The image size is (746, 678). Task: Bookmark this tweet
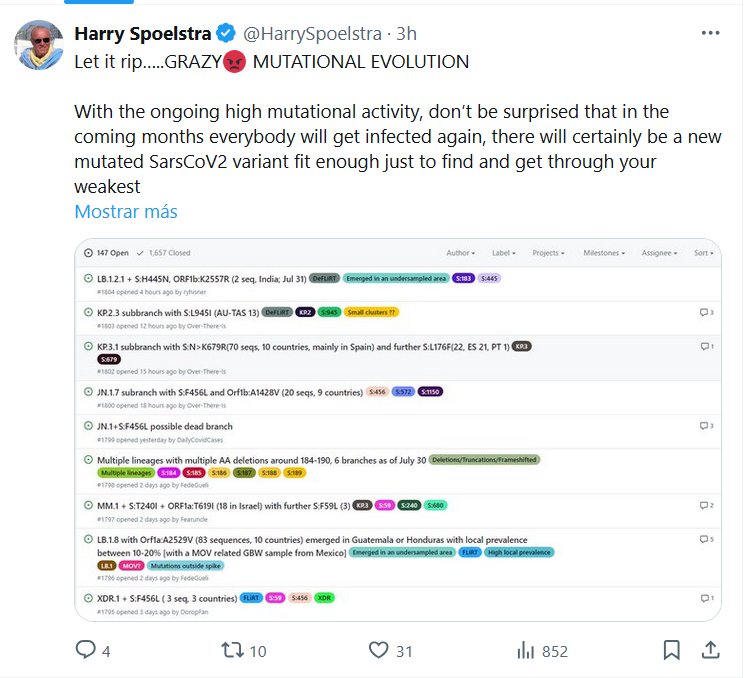click(672, 650)
